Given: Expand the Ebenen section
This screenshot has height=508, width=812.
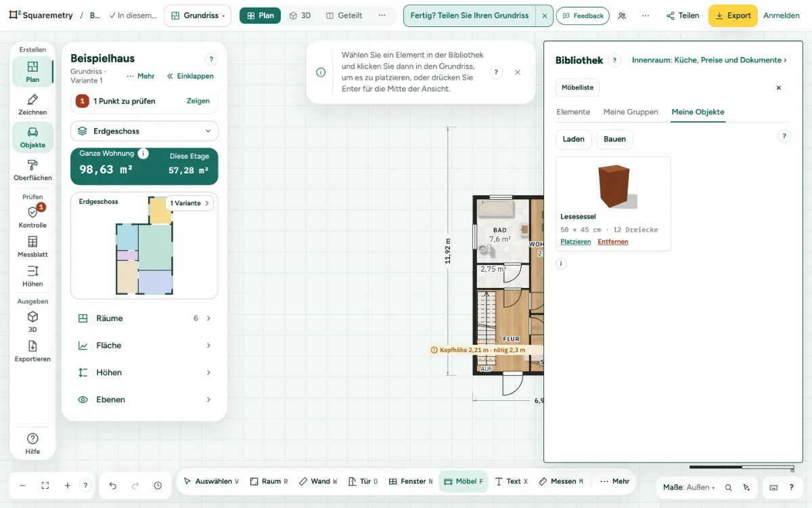Looking at the screenshot, I should [144, 400].
